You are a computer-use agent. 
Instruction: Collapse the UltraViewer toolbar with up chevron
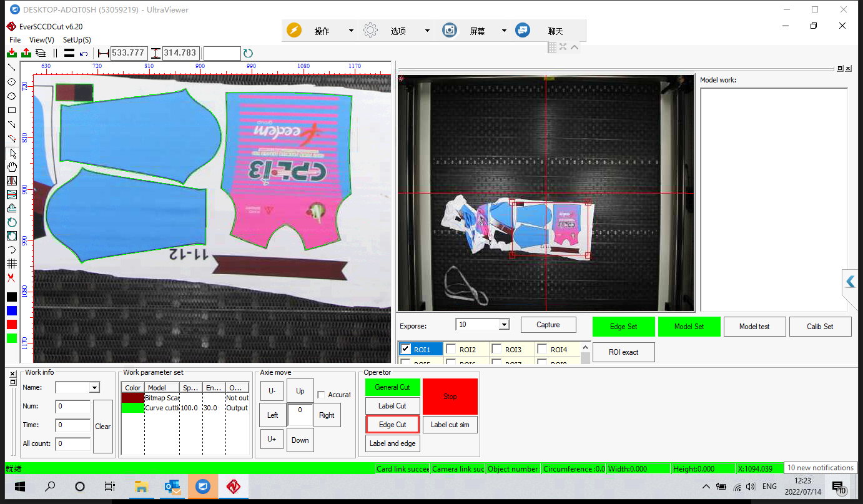click(x=575, y=47)
